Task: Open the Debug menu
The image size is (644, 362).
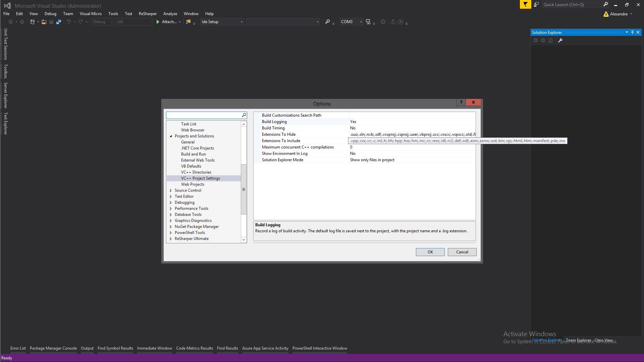Action: point(50,14)
